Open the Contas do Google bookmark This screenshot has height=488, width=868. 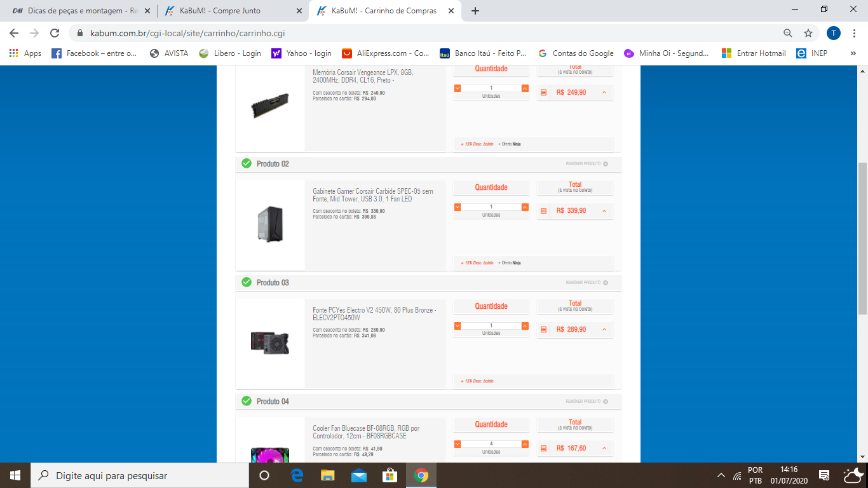576,53
